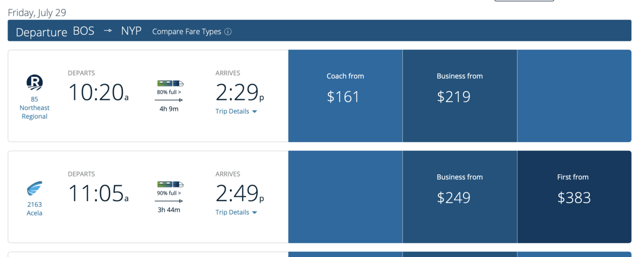Click the arrow between BOS and NYP
Image resolution: width=644 pixels, height=257 pixels.
pyautogui.click(x=108, y=31)
